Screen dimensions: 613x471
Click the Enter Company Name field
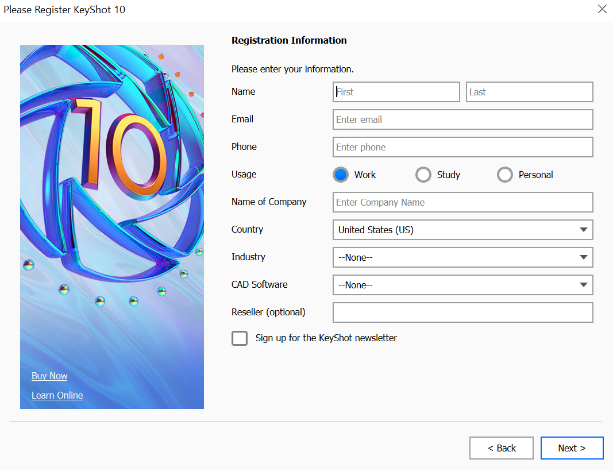tap(462, 202)
